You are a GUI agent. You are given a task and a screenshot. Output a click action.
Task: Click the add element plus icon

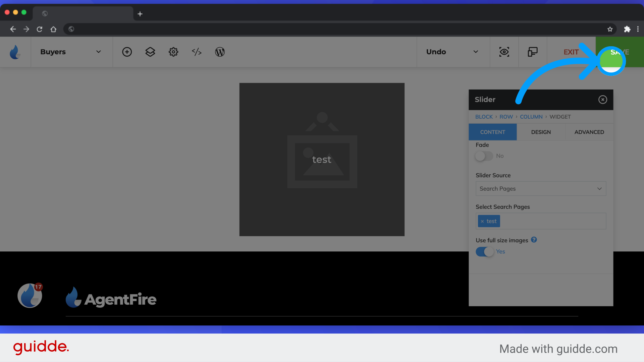point(127,52)
